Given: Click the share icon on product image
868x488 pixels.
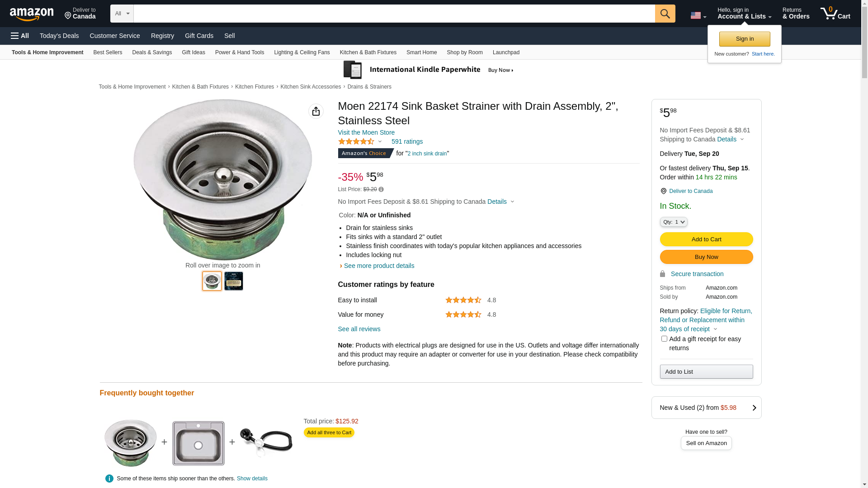Looking at the screenshot, I should (316, 111).
